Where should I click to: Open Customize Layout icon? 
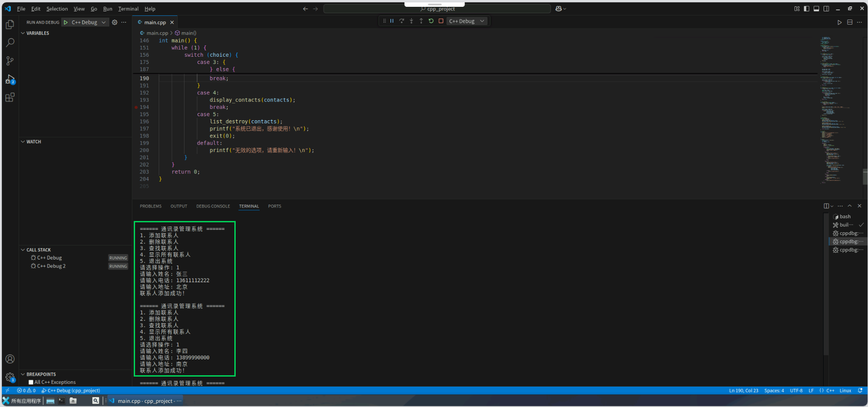(x=797, y=9)
